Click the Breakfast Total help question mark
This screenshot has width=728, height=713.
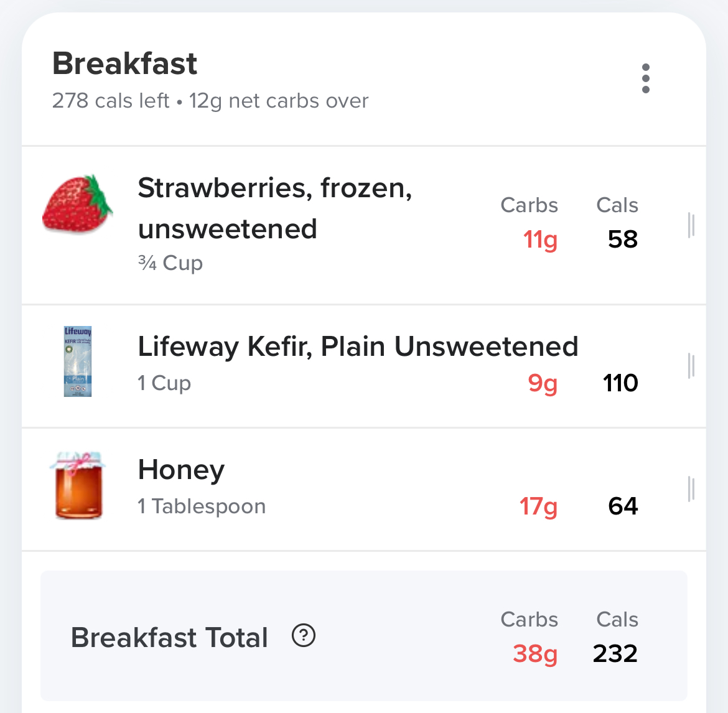[x=304, y=636]
